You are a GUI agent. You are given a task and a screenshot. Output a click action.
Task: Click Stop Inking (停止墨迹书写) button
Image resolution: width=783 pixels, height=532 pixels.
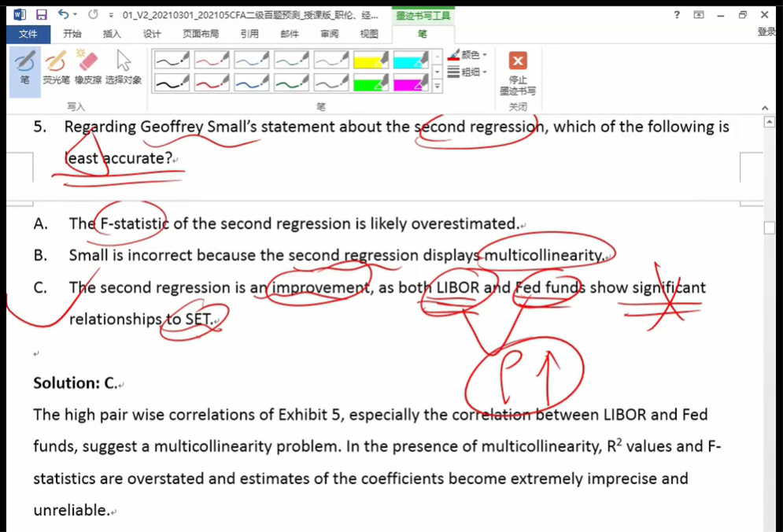click(518, 72)
